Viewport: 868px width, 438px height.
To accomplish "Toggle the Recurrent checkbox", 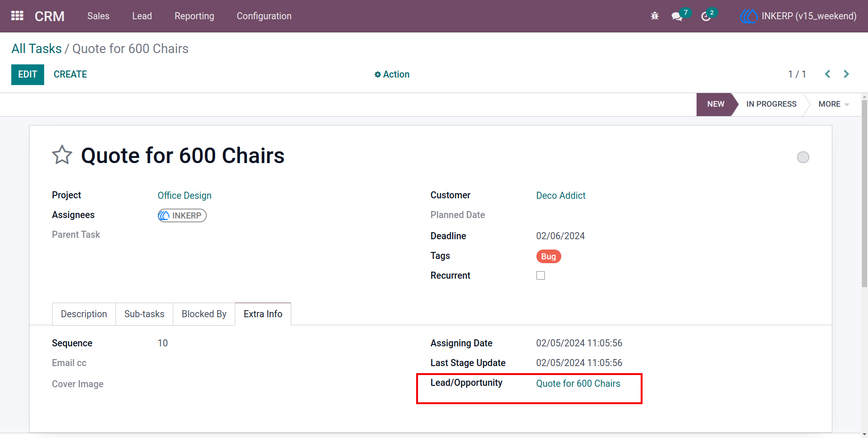I will (541, 275).
